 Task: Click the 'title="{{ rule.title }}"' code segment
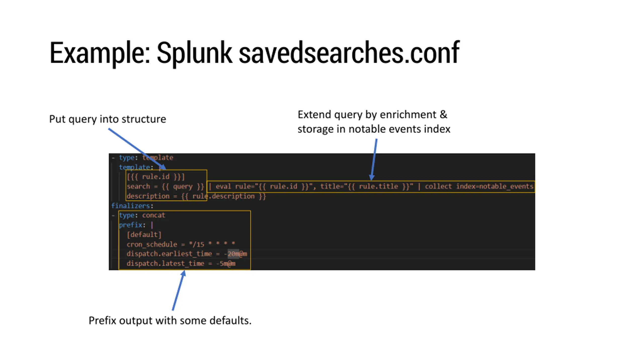click(367, 187)
